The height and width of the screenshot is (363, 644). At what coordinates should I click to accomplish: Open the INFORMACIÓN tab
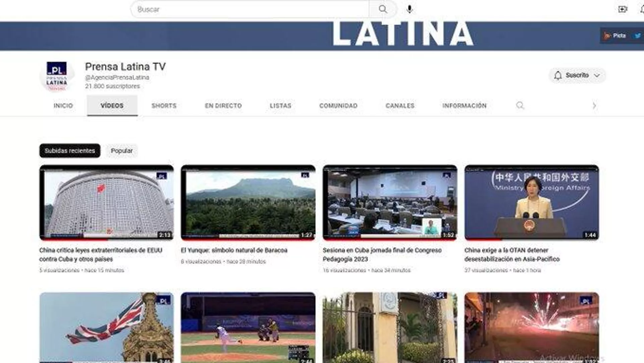coord(464,106)
